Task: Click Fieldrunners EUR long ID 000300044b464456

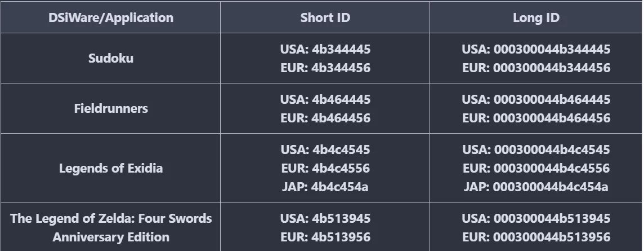Action: coord(535,118)
